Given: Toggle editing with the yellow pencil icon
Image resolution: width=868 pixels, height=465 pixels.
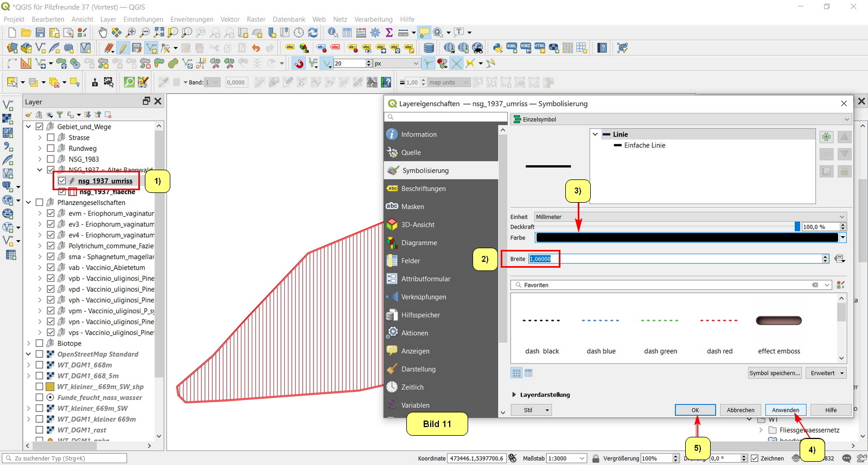Looking at the screenshot, I should coord(123,48).
